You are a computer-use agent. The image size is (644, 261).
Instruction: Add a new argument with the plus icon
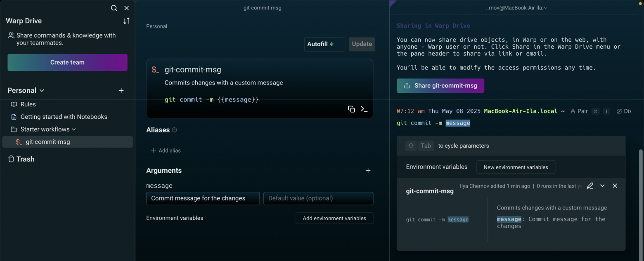(x=368, y=171)
